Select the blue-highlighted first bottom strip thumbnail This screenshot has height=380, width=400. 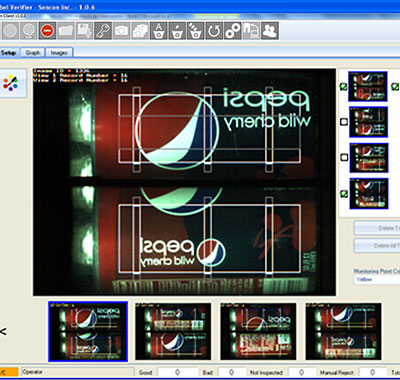(88, 331)
